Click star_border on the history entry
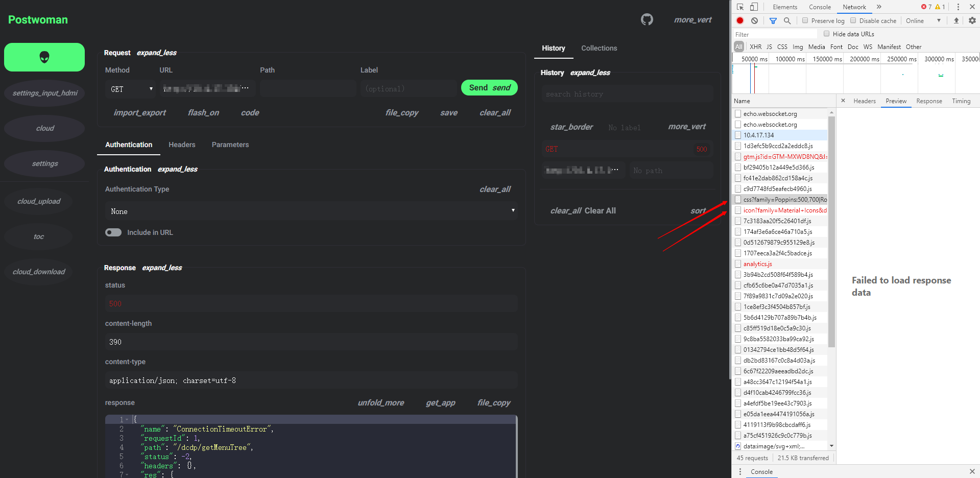Viewport: 980px width, 478px height. (571, 127)
